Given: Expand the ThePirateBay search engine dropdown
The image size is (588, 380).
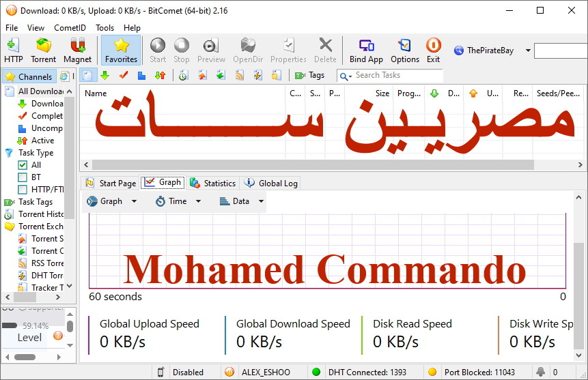Looking at the screenshot, I should coord(528,50).
